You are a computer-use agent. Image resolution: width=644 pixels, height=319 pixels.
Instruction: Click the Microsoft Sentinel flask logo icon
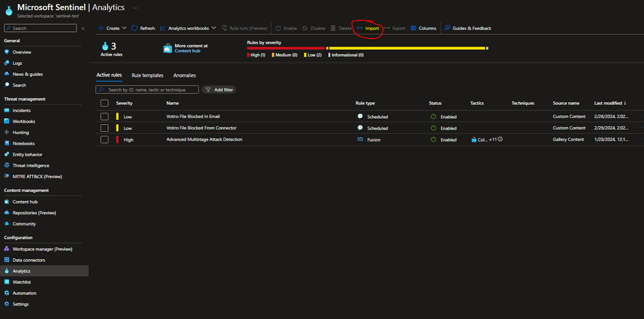(8, 11)
